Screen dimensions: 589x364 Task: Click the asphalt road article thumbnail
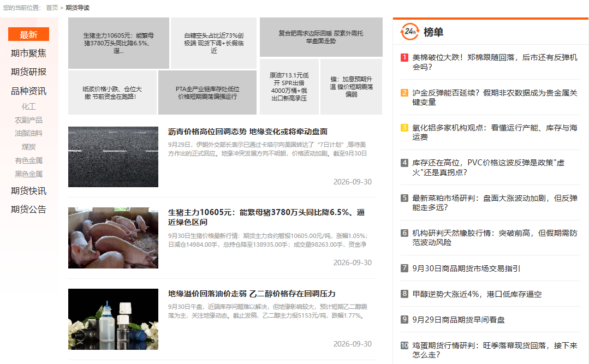pos(113,157)
